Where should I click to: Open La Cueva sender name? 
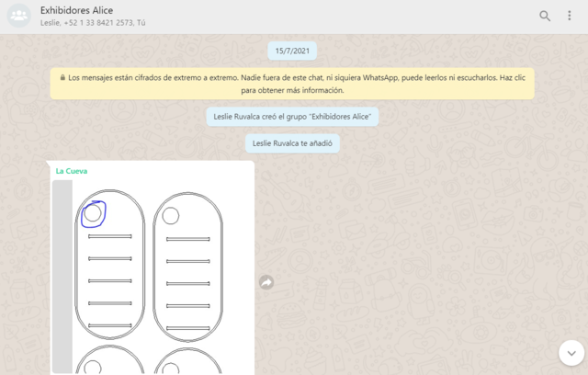(x=72, y=171)
